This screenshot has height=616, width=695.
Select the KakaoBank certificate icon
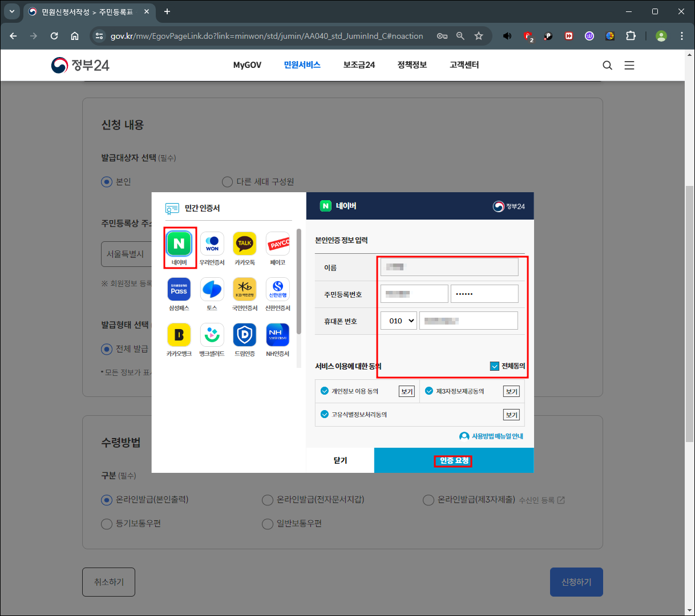click(179, 335)
